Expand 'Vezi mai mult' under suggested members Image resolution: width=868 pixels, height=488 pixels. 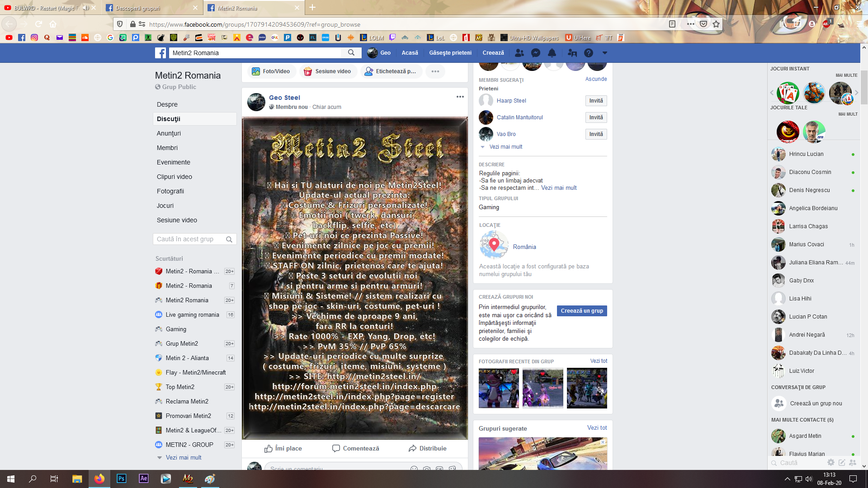[505, 147]
